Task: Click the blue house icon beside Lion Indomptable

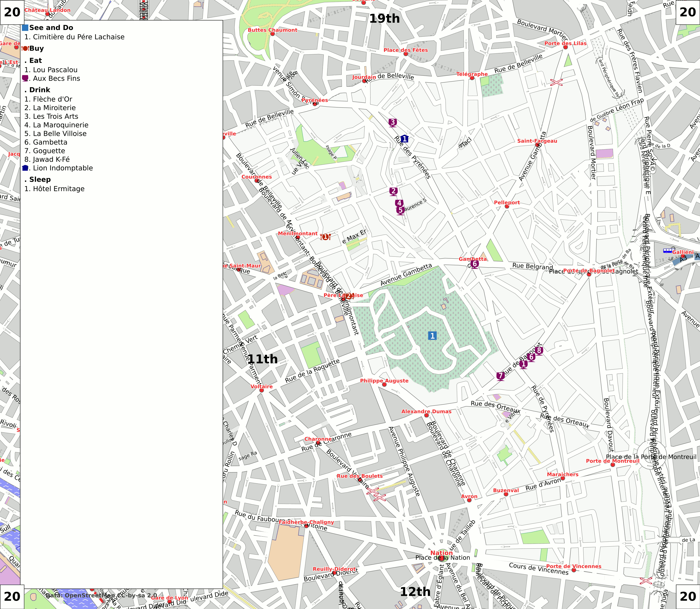Action: [x=25, y=168]
